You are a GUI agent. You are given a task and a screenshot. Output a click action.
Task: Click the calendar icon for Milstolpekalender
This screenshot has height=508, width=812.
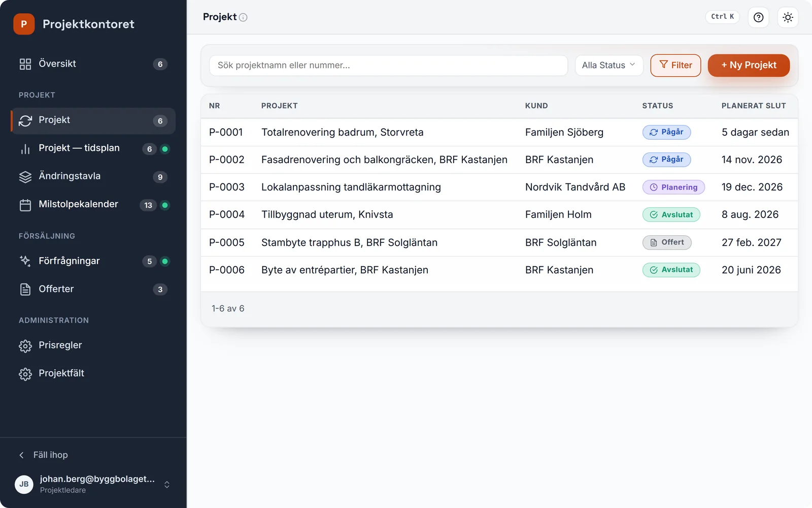pyautogui.click(x=25, y=205)
